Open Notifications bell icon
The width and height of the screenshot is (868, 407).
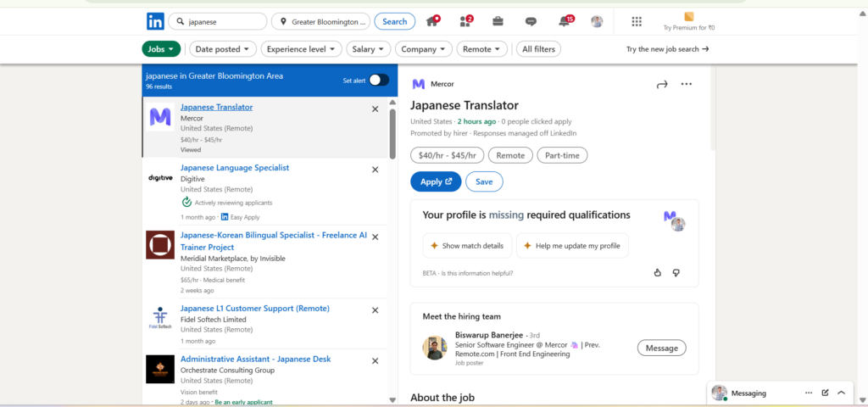pyautogui.click(x=565, y=21)
